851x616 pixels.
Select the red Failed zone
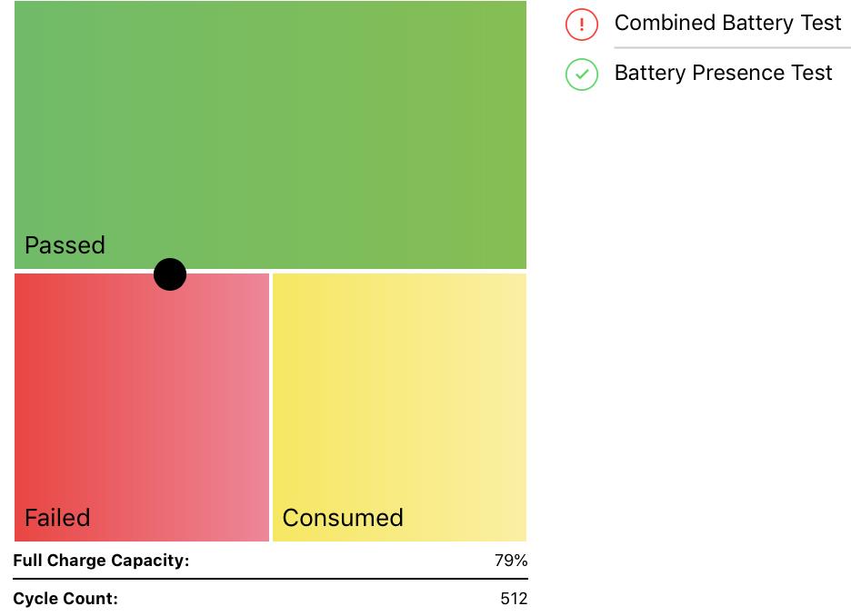(142, 400)
